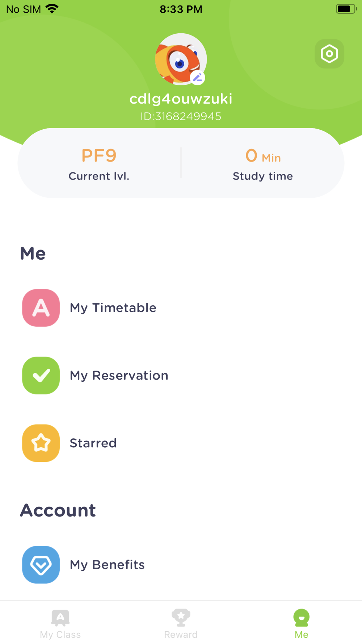The height and width of the screenshot is (644, 362).
Task: Open the My Timetable entry
Action: [113, 308]
